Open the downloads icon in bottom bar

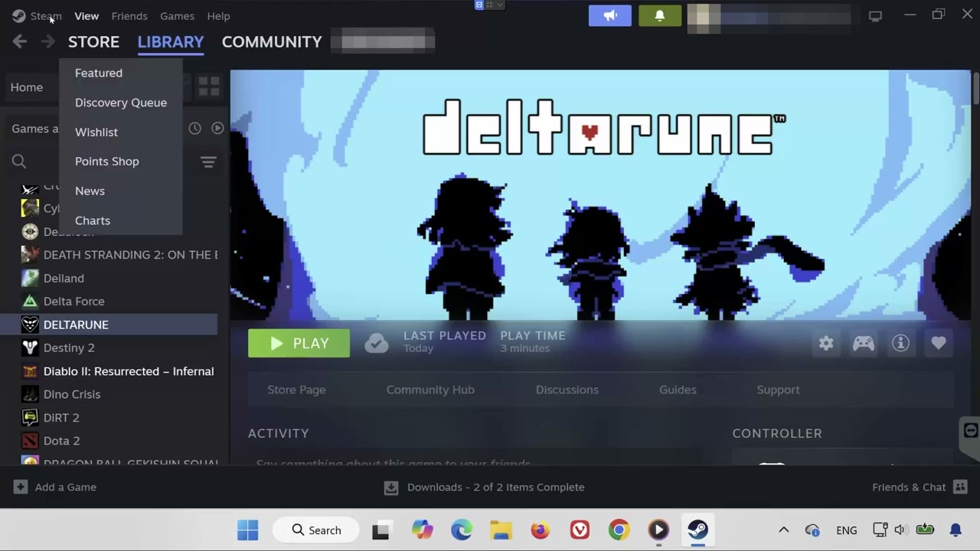(391, 487)
